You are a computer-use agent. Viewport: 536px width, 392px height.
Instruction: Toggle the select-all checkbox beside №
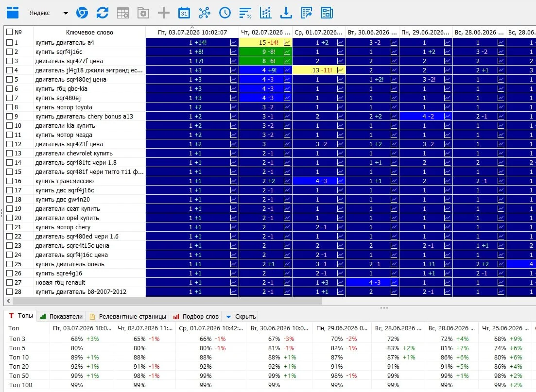point(10,32)
